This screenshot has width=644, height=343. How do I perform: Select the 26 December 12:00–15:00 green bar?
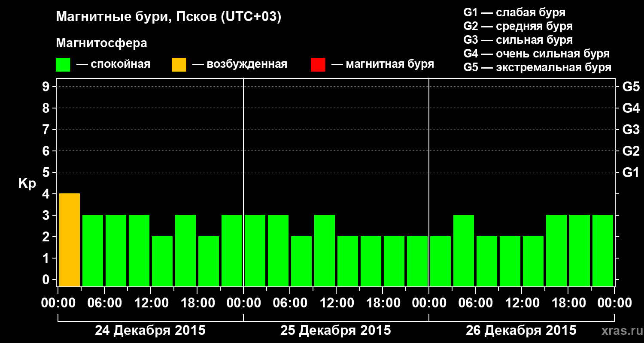point(533,262)
